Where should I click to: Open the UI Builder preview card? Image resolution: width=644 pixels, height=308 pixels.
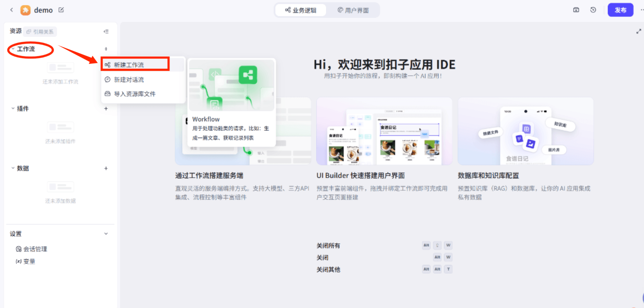click(x=384, y=131)
